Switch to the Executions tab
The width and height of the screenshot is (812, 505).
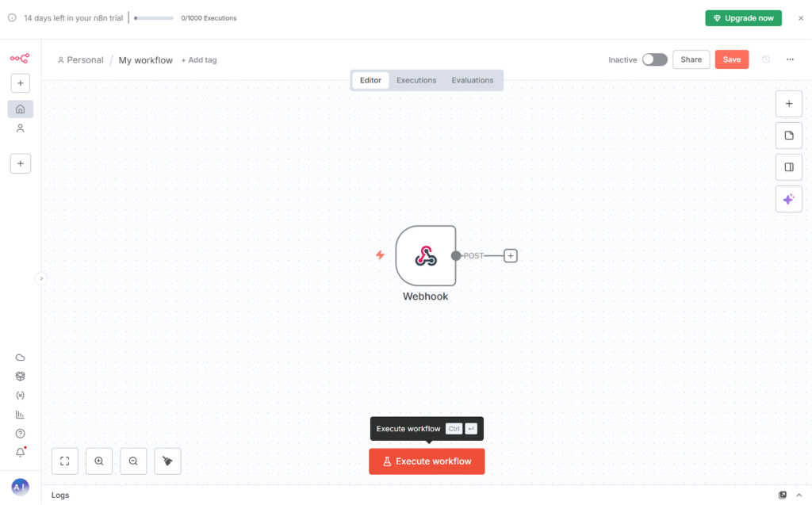coord(416,80)
